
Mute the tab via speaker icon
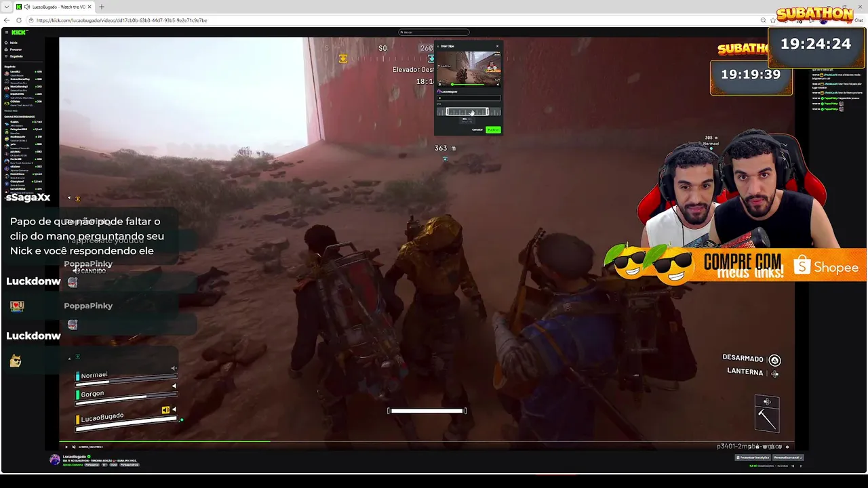pyautogui.click(x=27, y=7)
